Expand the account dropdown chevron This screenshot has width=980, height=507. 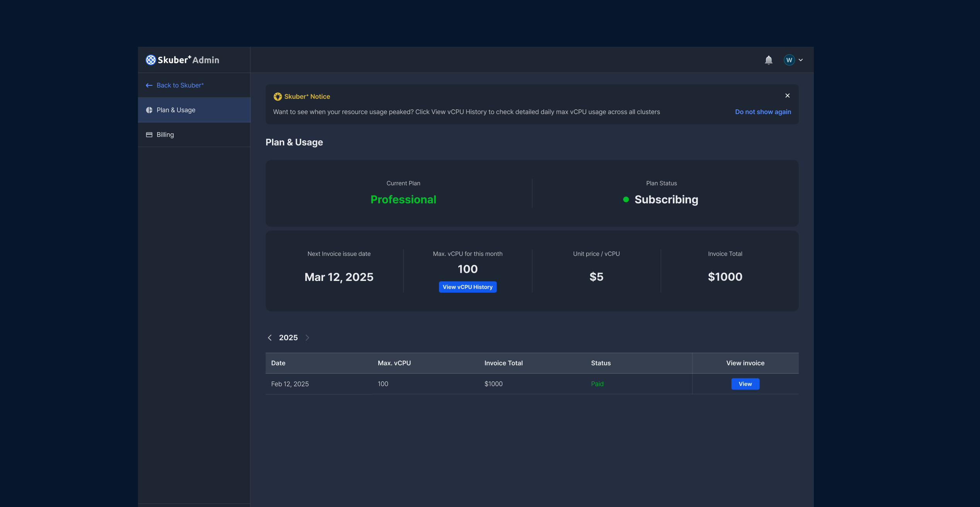click(801, 60)
